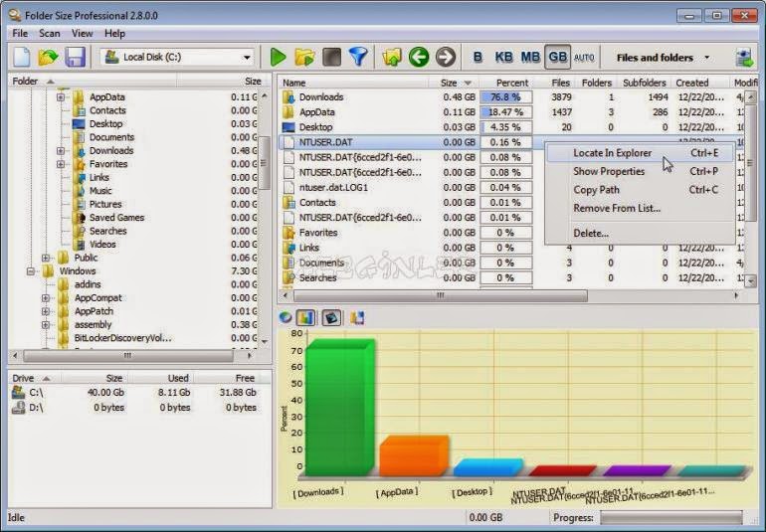Screen dimensions: 766x532
Task: Select the Saved Games folder in tree
Action: (x=116, y=218)
